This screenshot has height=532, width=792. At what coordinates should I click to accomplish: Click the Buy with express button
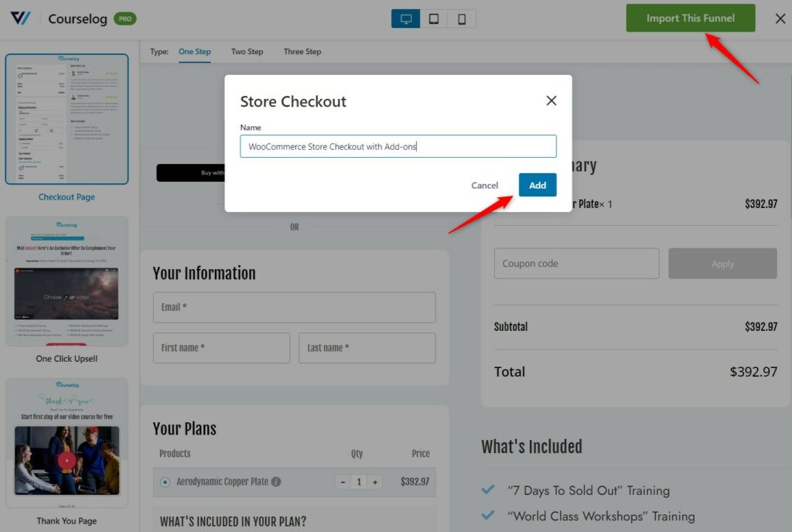[191, 172]
